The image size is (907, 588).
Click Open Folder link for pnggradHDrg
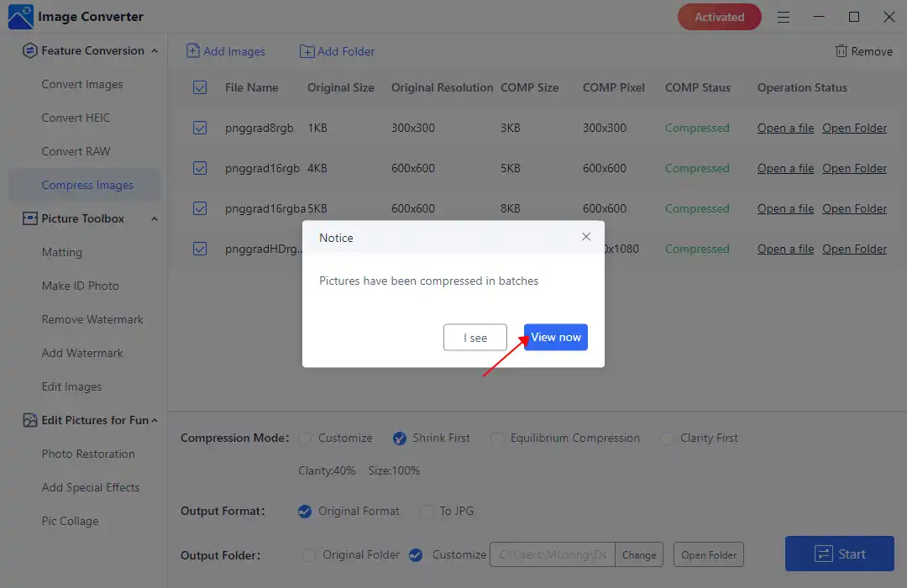coord(854,249)
